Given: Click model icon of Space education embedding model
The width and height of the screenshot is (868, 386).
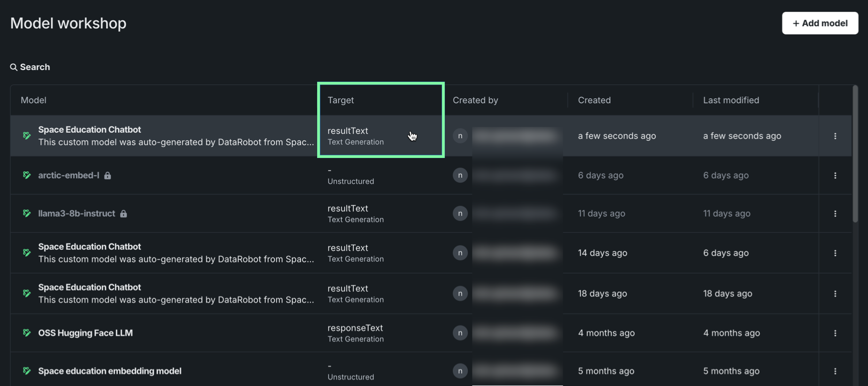Looking at the screenshot, I should 27,371.
